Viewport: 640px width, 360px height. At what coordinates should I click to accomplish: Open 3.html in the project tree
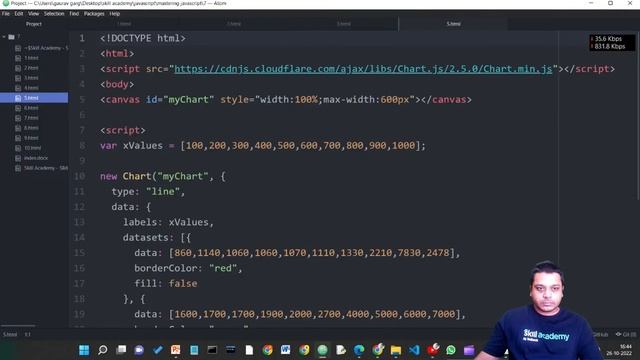click(31, 78)
